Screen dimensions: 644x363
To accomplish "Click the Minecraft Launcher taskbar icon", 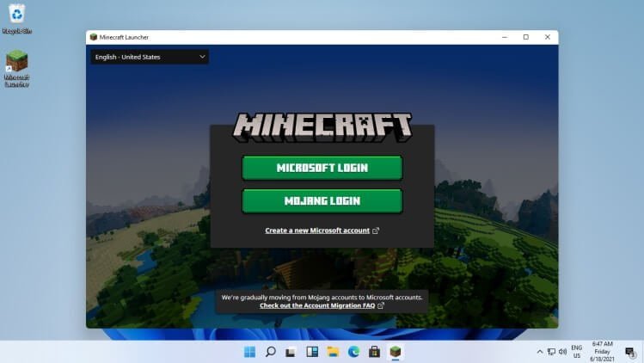I will [x=396, y=352].
